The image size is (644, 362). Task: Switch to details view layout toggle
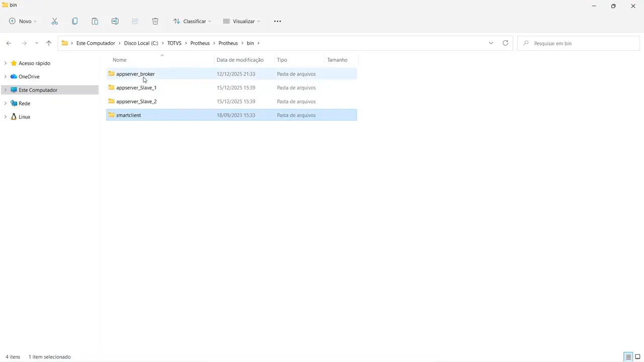[x=628, y=357]
